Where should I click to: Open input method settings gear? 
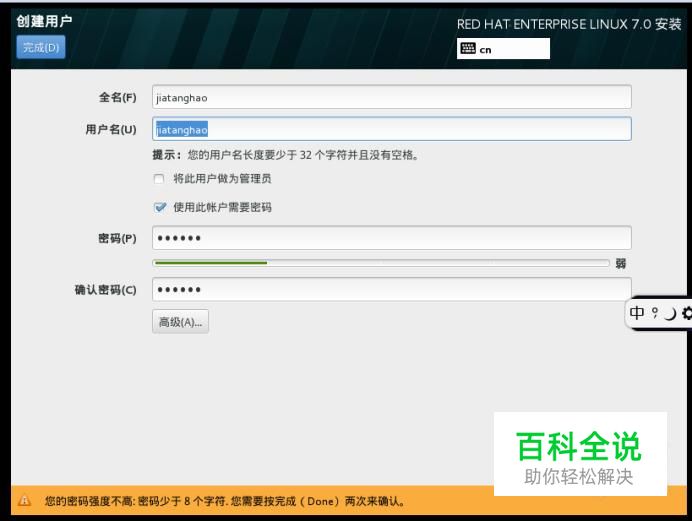pyautogui.click(x=687, y=313)
